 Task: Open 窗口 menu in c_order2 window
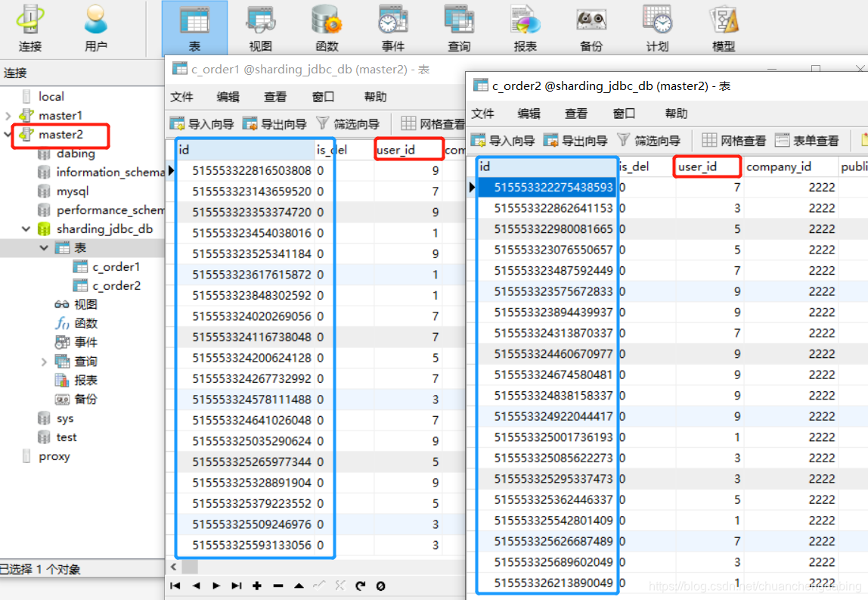pos(625,113)
